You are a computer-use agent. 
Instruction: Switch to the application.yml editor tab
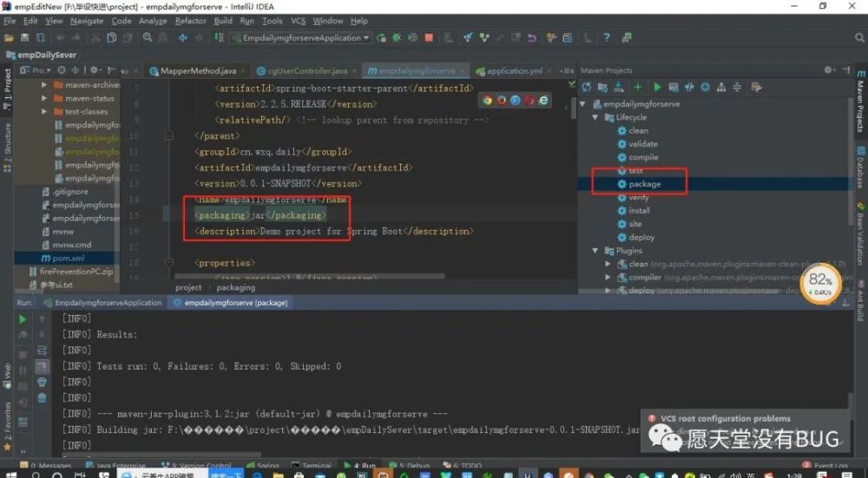[510, 71]
